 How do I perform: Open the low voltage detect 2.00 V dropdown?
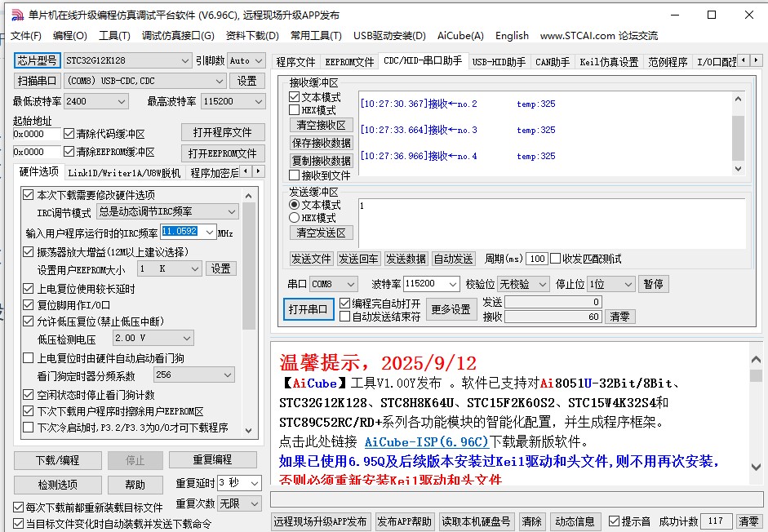[x=186, y=338]
